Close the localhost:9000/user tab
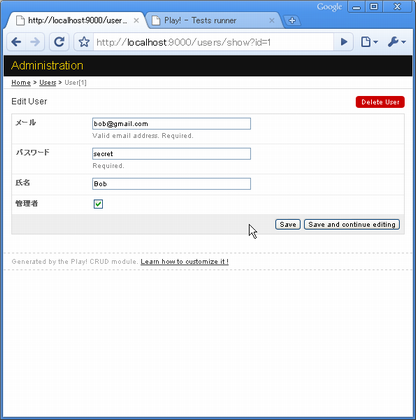This screenshot has height=420, width=416. tap(136, 20)
